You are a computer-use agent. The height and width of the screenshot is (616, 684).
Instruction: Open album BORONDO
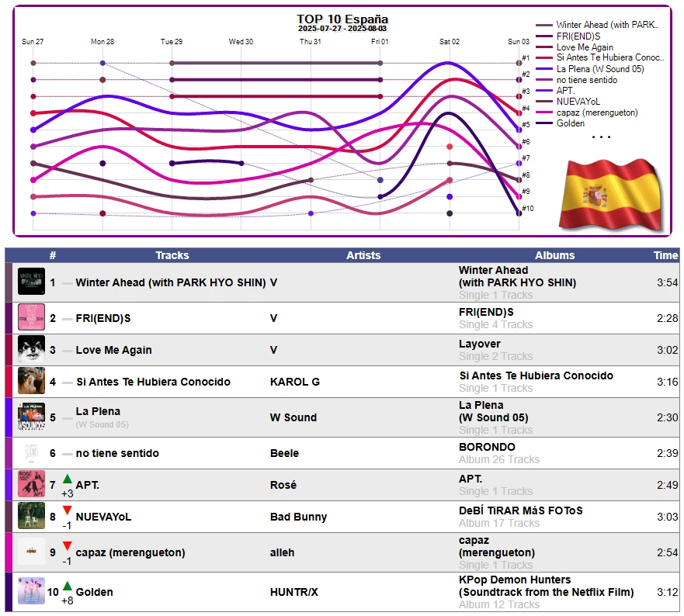point(487,447)
